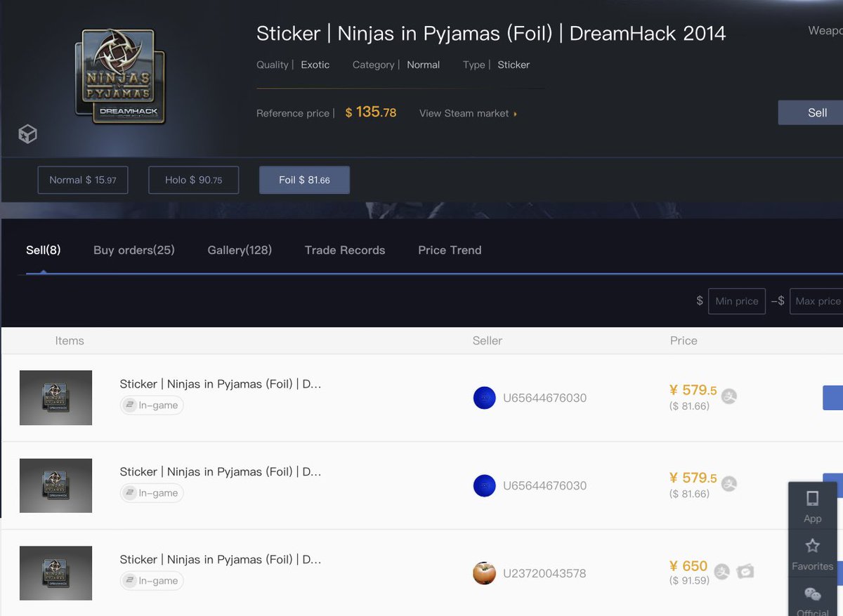Screen dimensions: 843x616
Task: Switch to the Buy orders(25) tab
Action: point(134,250)
